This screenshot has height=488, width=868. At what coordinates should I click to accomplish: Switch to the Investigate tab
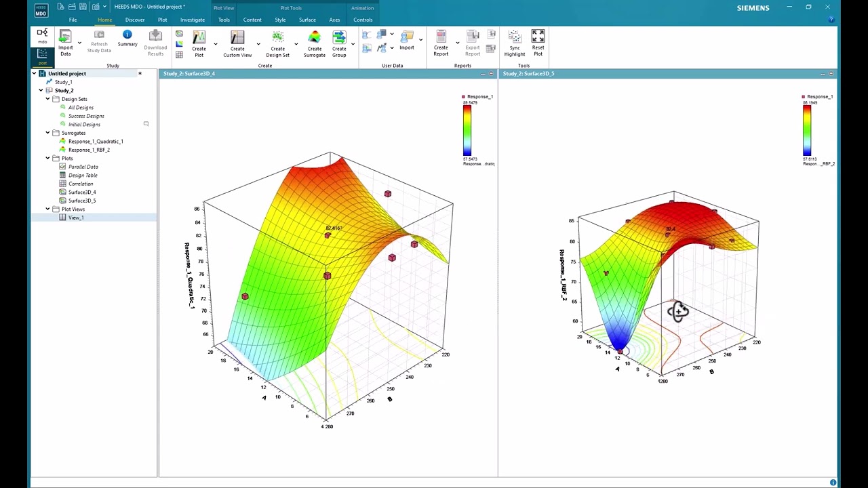(193, 20)
